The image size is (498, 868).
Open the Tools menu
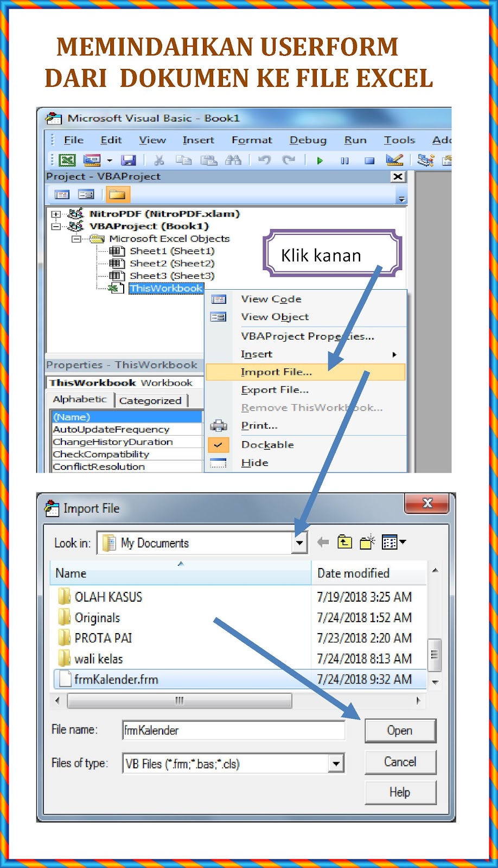(399, 140)
